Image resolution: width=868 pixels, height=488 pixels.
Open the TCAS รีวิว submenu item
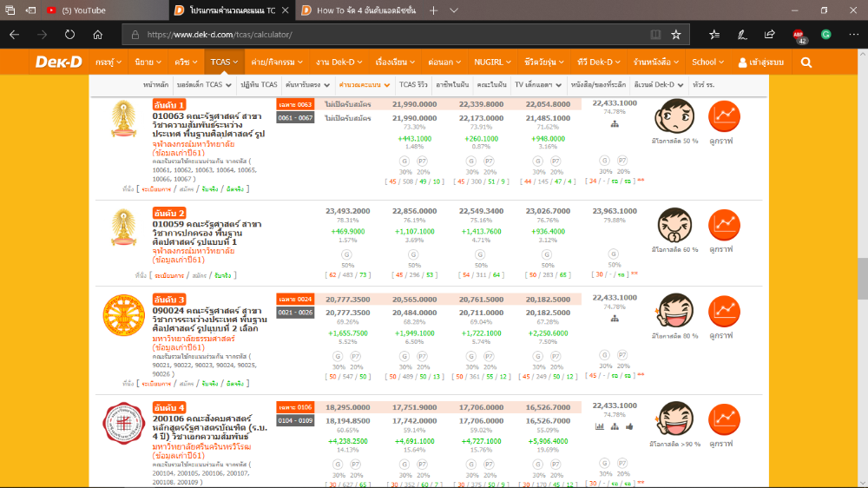point(412,85)
